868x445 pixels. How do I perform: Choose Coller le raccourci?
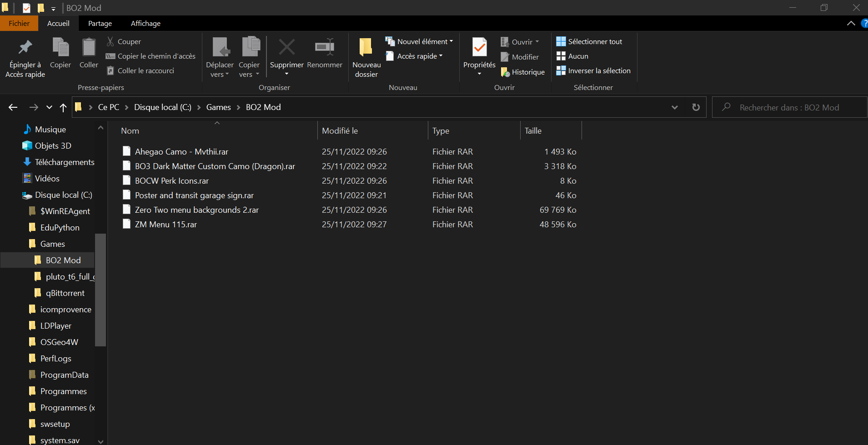pyautogui.click(x=140, y=70)
